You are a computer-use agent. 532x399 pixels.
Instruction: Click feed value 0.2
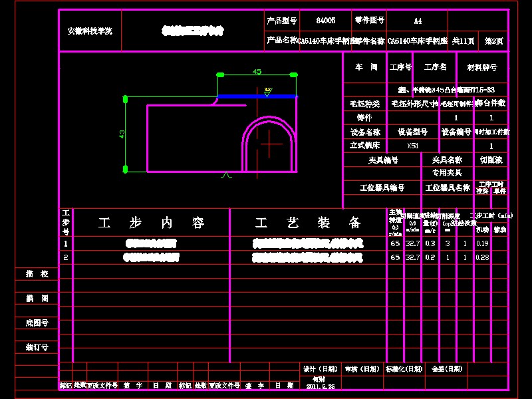[430, 257]
